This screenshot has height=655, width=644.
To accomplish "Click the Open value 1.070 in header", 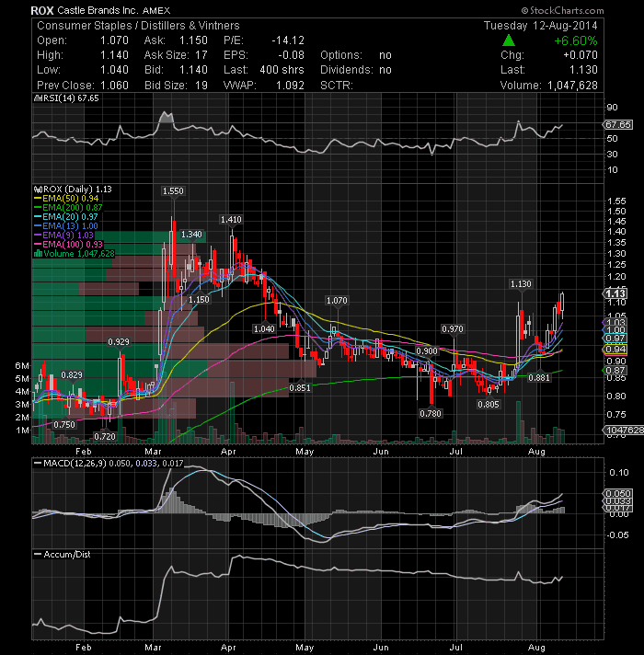I will (114, 40).
